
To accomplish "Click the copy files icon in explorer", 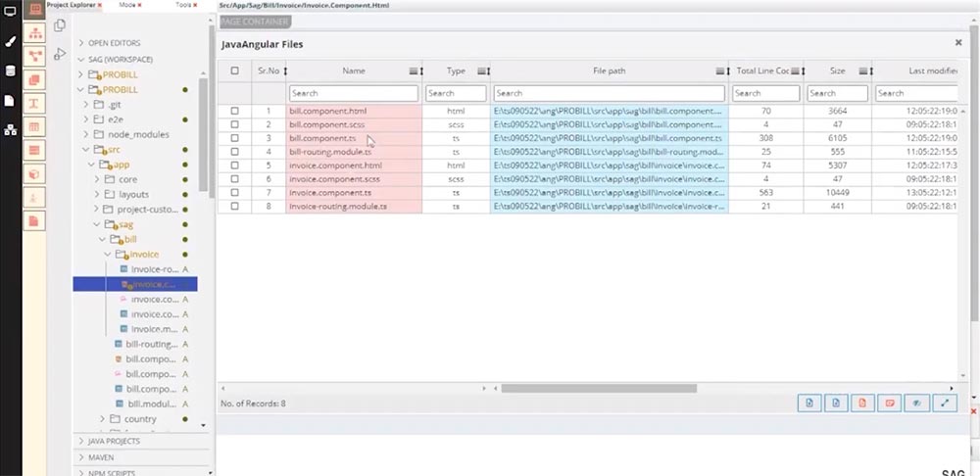I will click(x=60, y=25).
